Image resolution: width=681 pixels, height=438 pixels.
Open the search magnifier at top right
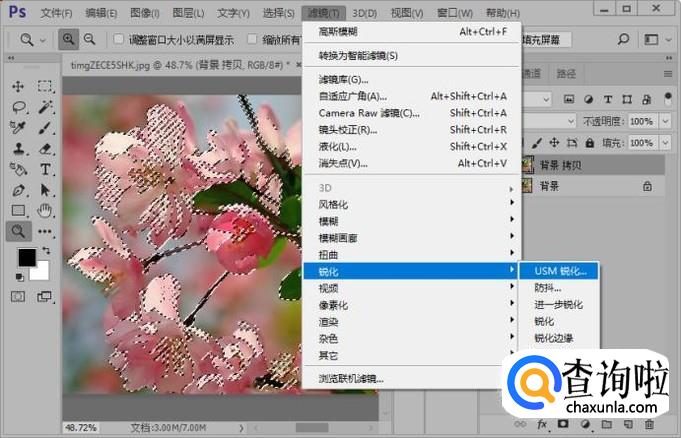click(x=623, y=39)
